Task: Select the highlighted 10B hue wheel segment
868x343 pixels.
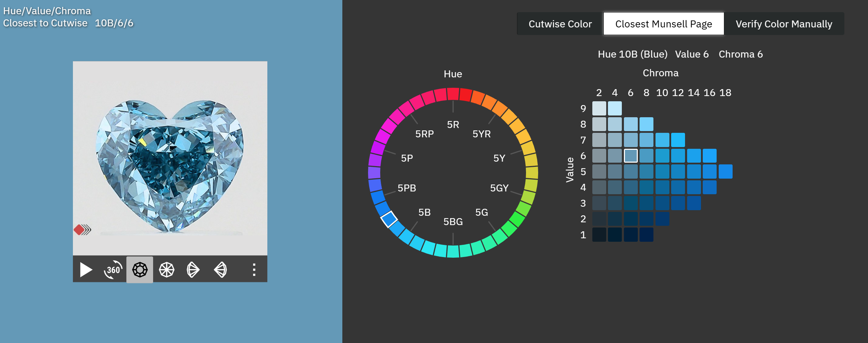Action: (389, 219)
